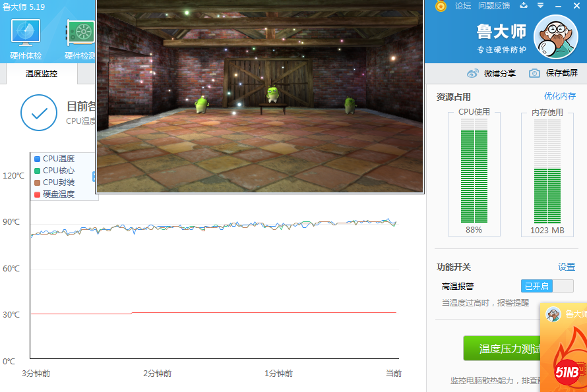The height and width of the screenshot is (392, 587).
Task: Click 优化内存 optimize memory link
Action: point(560,96)
